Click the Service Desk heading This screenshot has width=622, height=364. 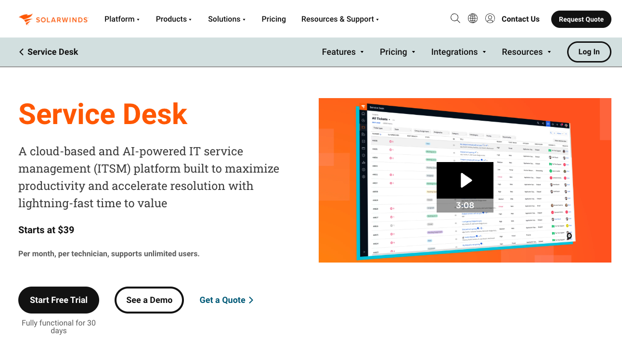pyautogui.click(x=103, y=114)
